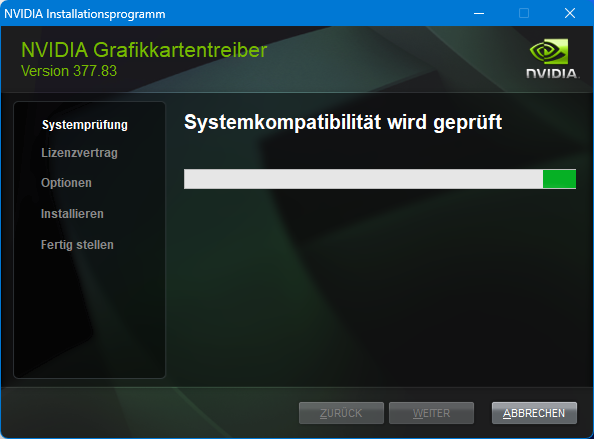Screen dimensions: 594x439
Task: Select the Installieren step in sidebar
Action: [72, 214]
